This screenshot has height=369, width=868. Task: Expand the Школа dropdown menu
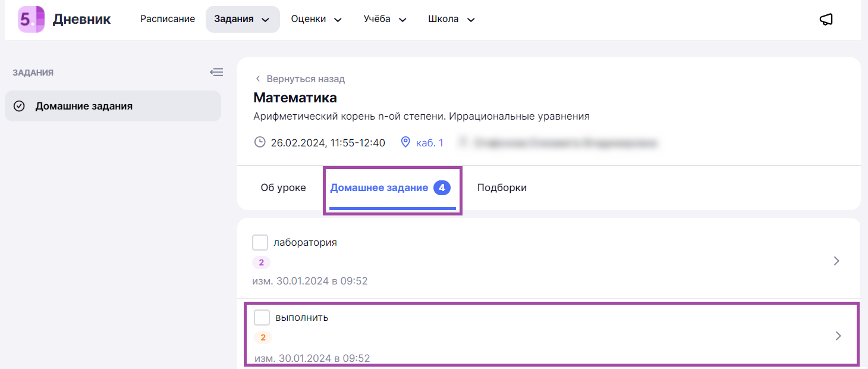451,19
